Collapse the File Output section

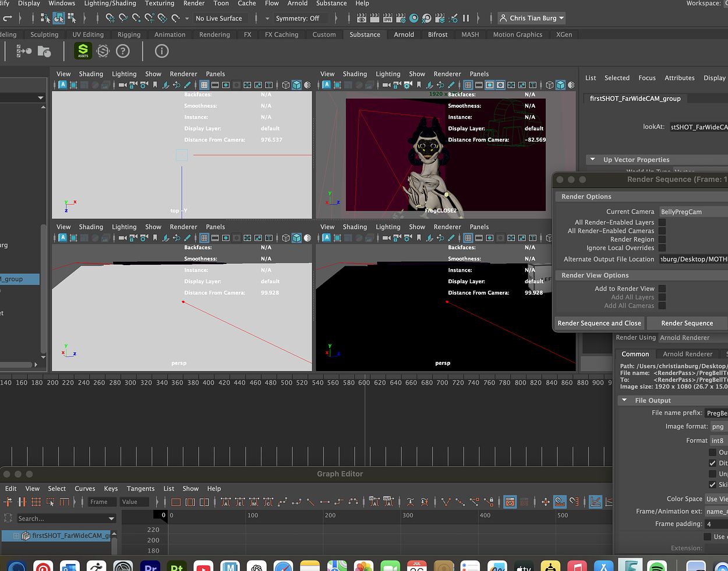click(624, 400)
